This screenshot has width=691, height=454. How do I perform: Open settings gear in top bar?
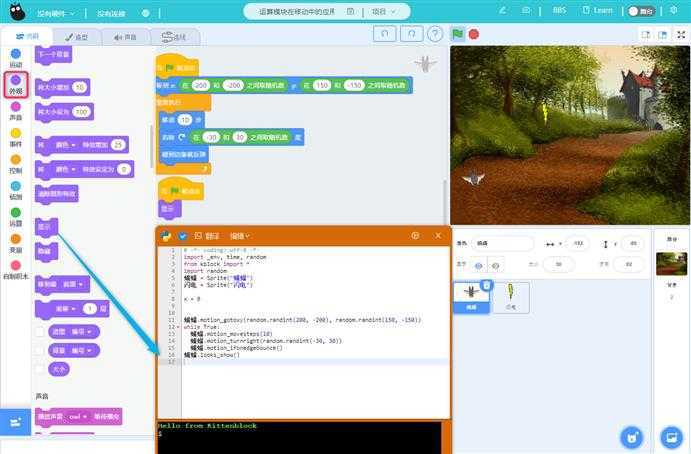pos(673,10)
